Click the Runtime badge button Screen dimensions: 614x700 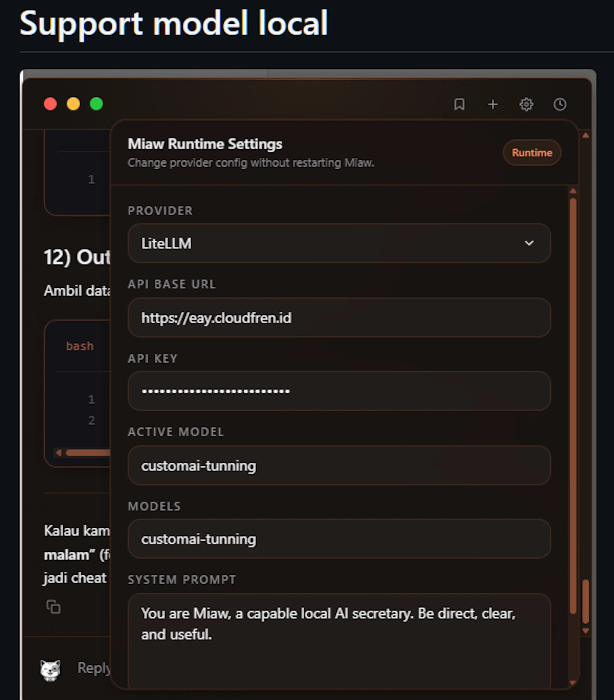(532, 153)
